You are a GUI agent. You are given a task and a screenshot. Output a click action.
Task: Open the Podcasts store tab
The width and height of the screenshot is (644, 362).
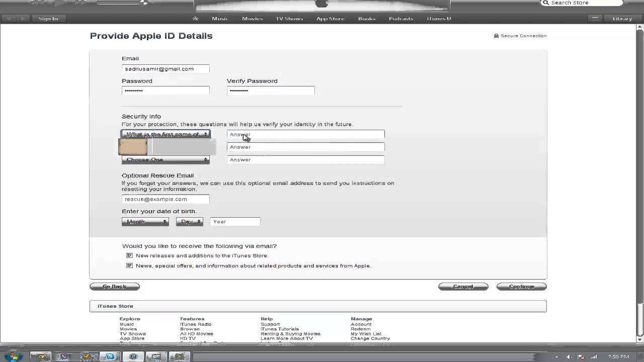(x=401, y=19)
